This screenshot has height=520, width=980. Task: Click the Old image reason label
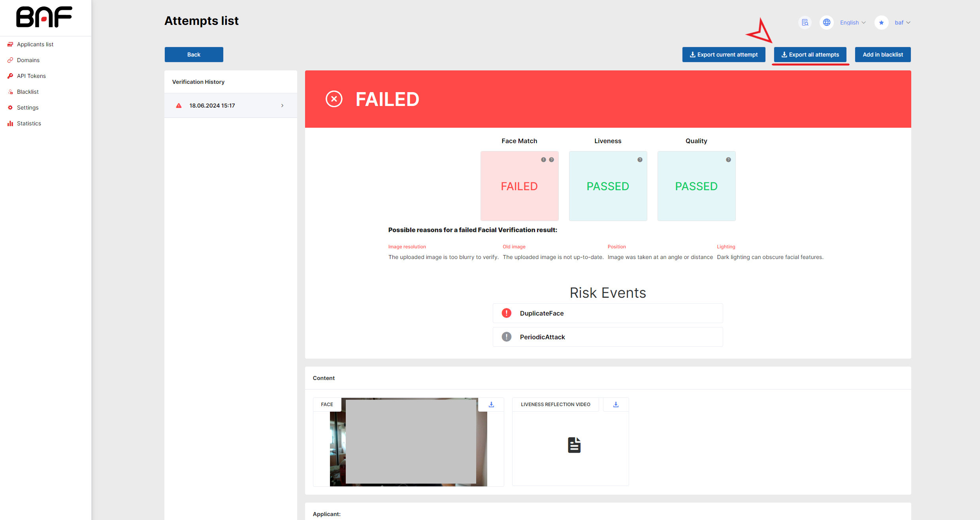click(x=514, y=247)
